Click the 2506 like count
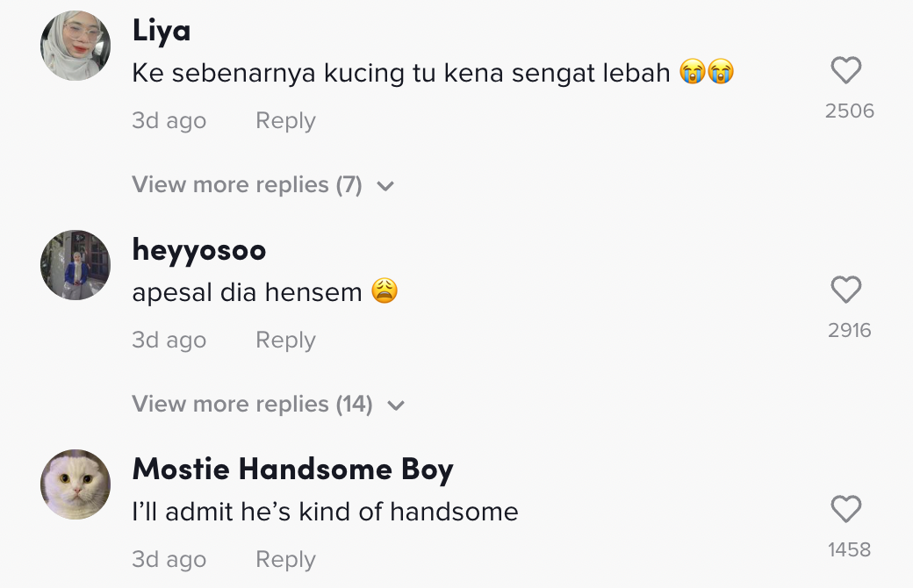This screenshot has width=913, height=588. click(x=850, y=111)
